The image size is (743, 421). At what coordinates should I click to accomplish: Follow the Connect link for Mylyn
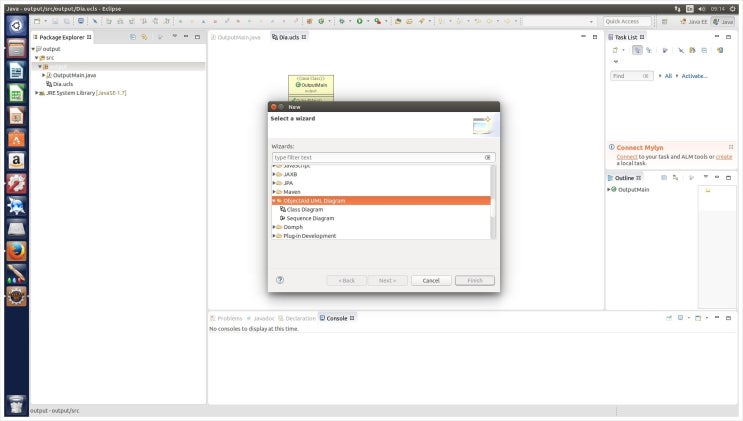tap(627, 156)
